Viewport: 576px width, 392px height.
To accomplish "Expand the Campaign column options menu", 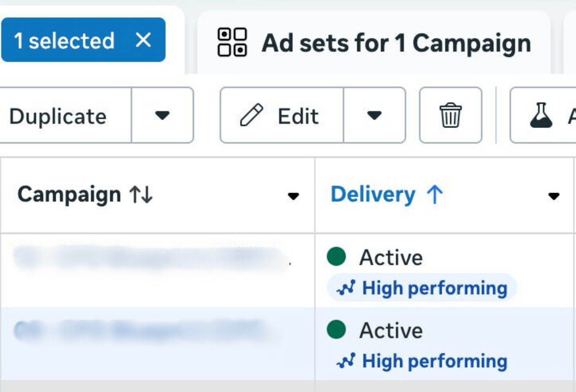I will point(293,196).
